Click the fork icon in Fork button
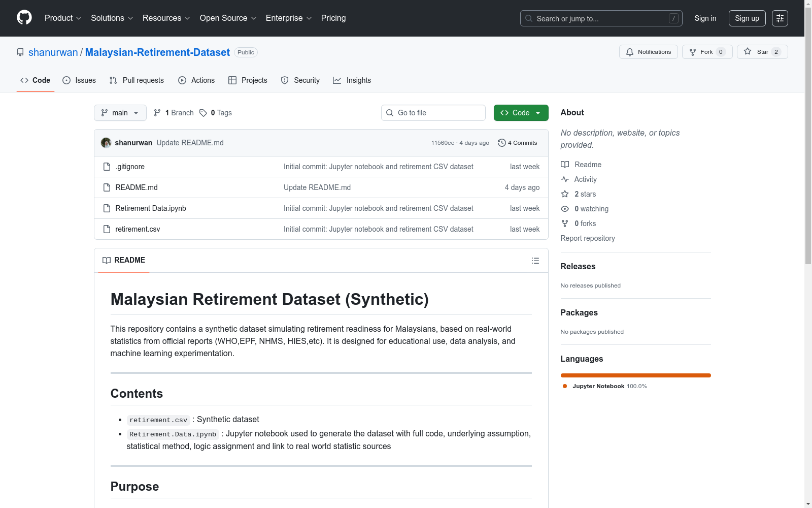 point(693,52)
